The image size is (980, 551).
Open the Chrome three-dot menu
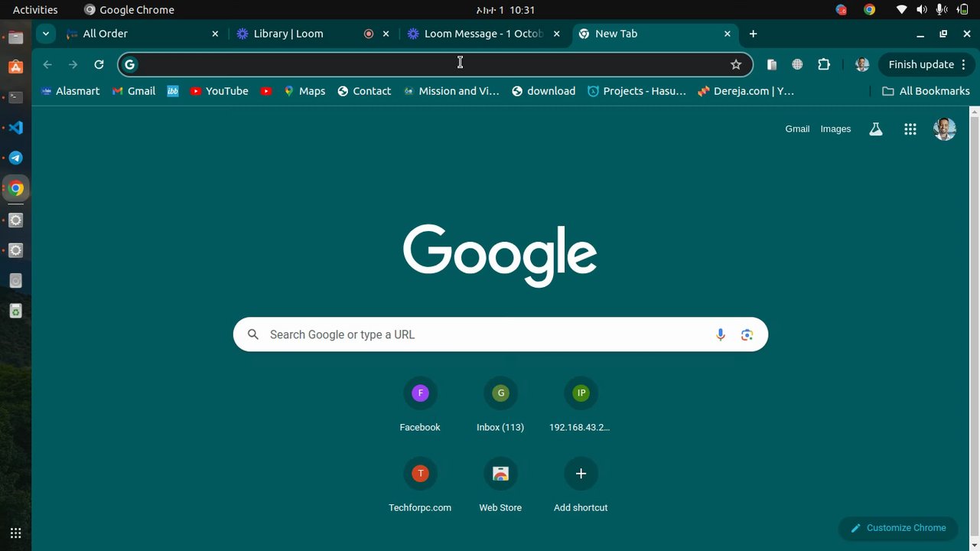click(x=965, y=64)
